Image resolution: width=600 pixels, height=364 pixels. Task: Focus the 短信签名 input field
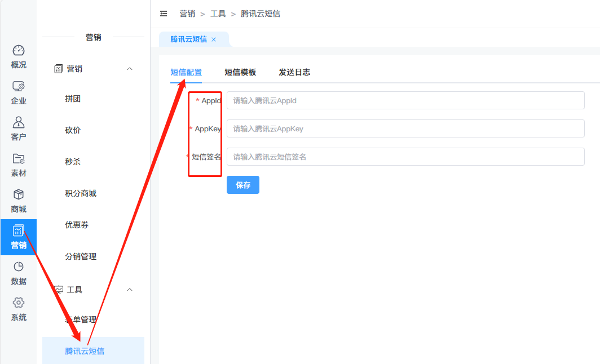[x=405, y=157]
